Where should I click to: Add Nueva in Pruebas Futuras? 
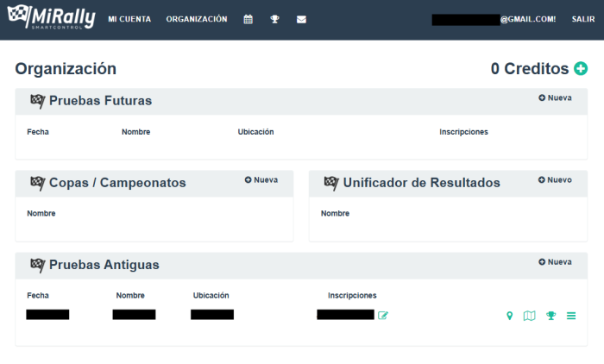tap(555, 97)
